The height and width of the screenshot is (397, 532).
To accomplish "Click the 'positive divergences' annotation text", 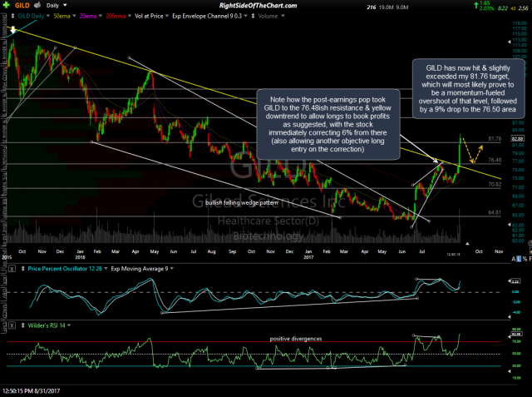I will point(296,339).
